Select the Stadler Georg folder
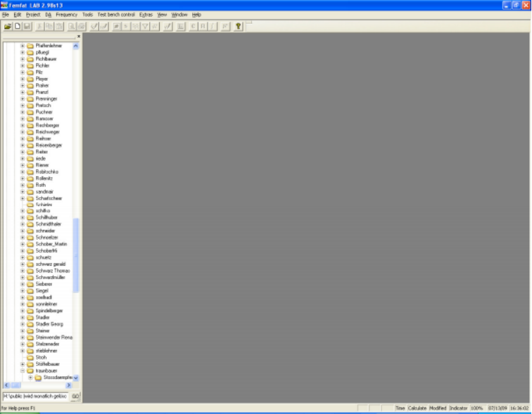532x414 pixels. pyautogui.click(x=49, y=324)
